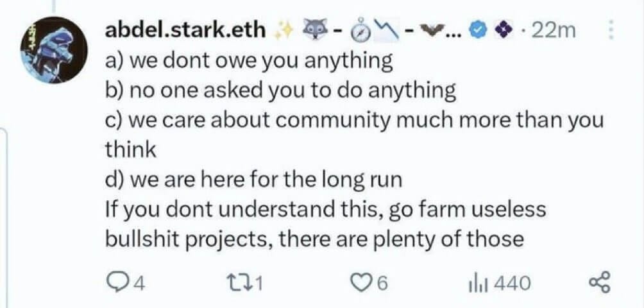Viewport: 644px width, 308px height.
Task: Click the reply count number 4
Action: tap(137, 283)
